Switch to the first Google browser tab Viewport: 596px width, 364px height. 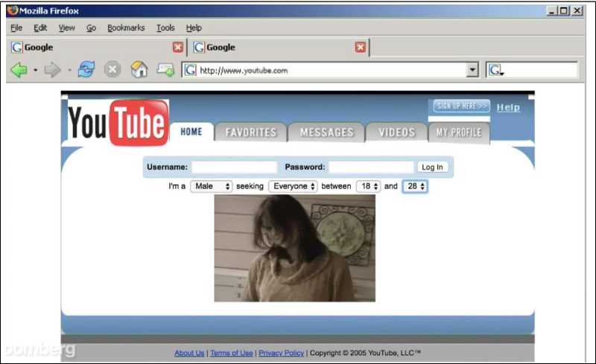(x=96, y=47)
